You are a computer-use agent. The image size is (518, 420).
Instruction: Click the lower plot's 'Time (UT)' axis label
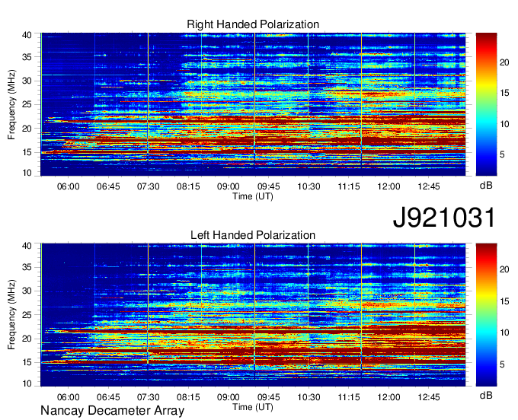[x=253, y=407]
